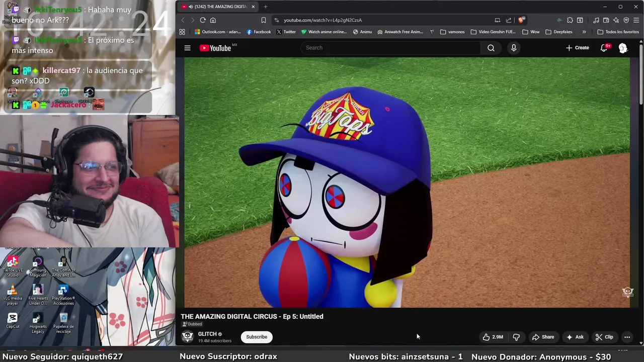Open the browser main hamburger menu

(636, 20)
